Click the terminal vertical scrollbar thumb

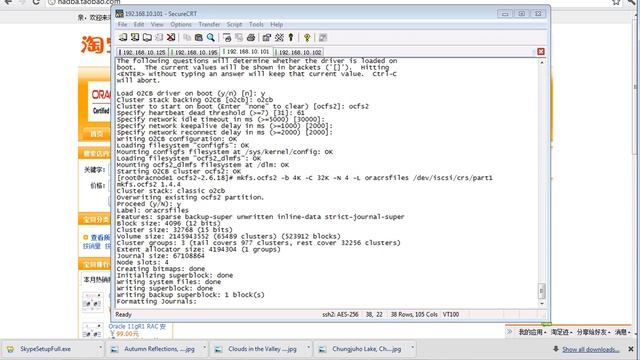[542, 291]
